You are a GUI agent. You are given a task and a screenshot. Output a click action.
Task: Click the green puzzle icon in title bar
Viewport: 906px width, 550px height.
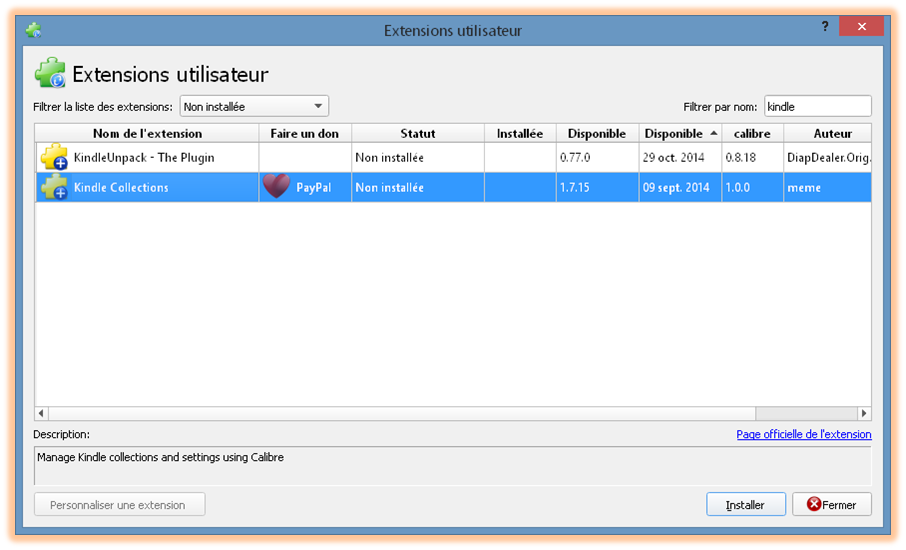[x=34, y=30]
